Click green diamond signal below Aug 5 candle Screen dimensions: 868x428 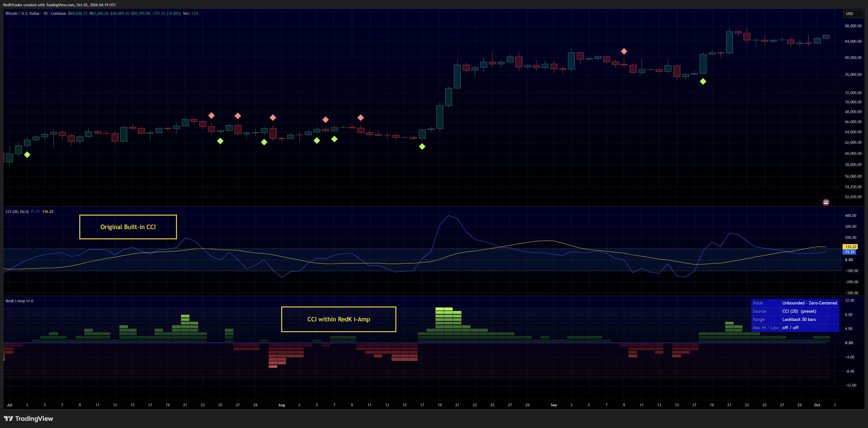[317, 140]
